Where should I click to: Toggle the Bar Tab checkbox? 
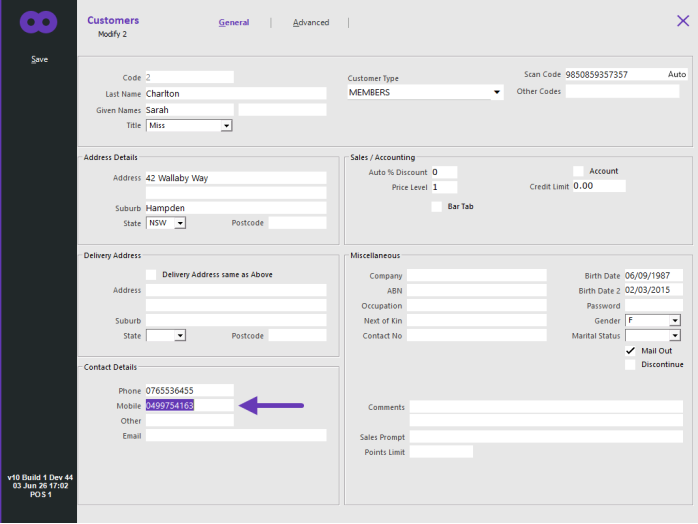click(436, 207)
